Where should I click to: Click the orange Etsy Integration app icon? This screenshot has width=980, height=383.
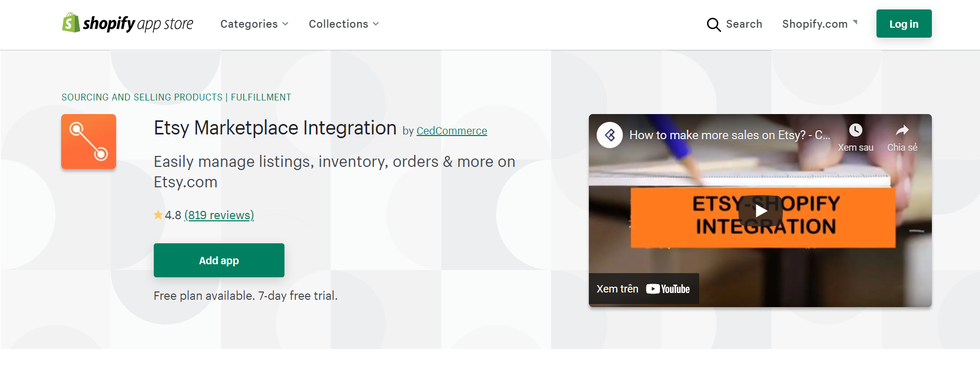click(x=88, y=141)
